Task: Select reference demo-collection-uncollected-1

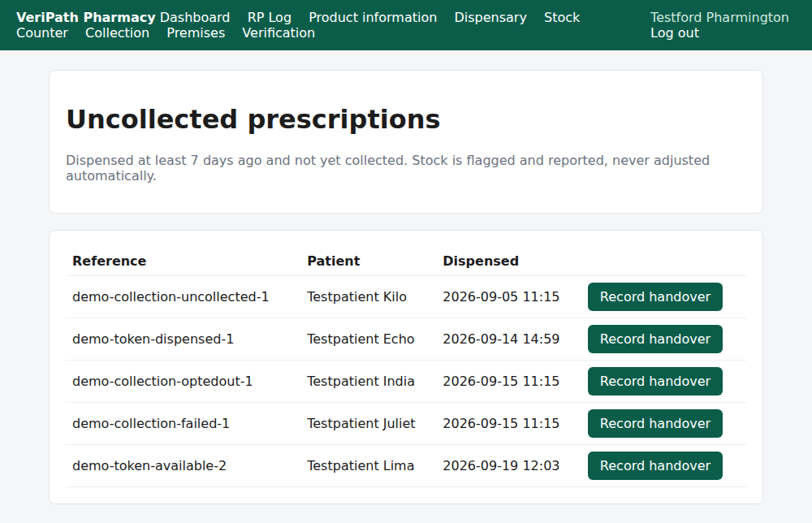Action: (171, 296)
